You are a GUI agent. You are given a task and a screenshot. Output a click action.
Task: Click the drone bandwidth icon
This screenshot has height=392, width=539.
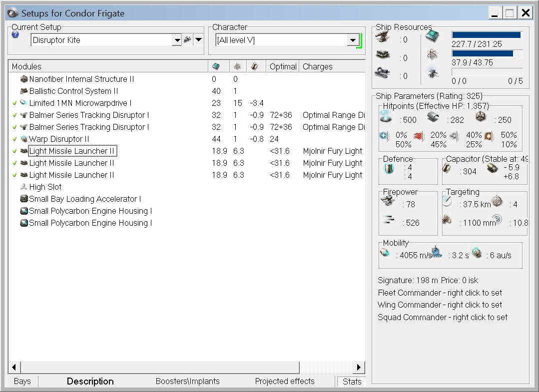432,72
